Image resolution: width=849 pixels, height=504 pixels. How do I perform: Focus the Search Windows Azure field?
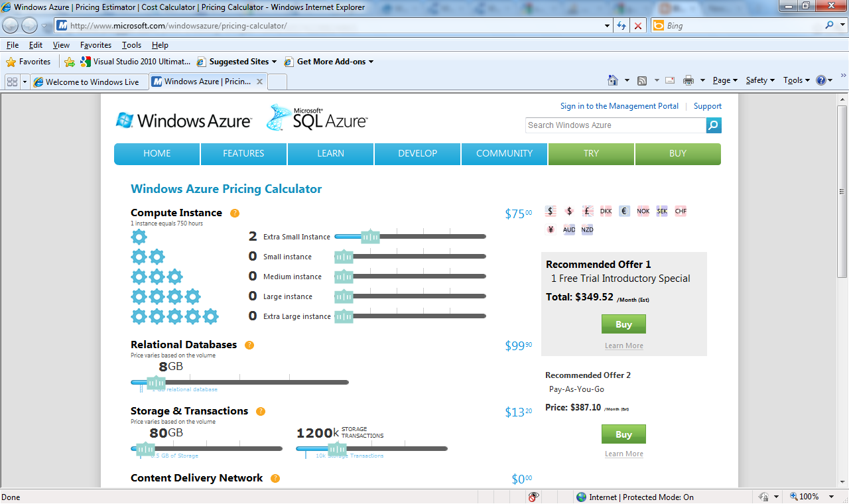pyautogui.click(x=616, y=125)
